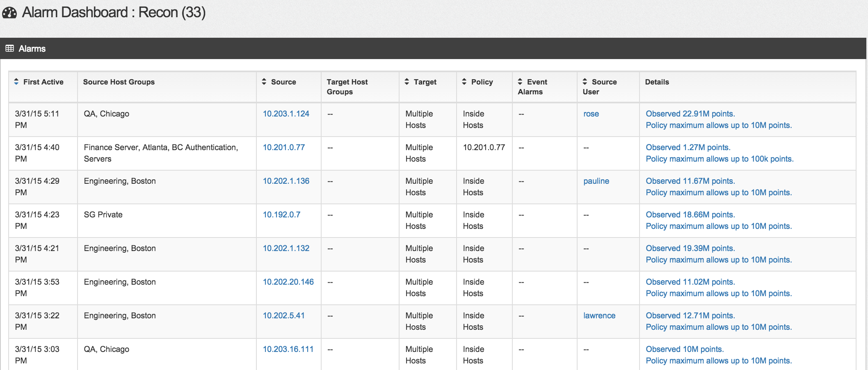Click the Details column header
The height and width of the screenshot is (370, 868).
[657, 82]
